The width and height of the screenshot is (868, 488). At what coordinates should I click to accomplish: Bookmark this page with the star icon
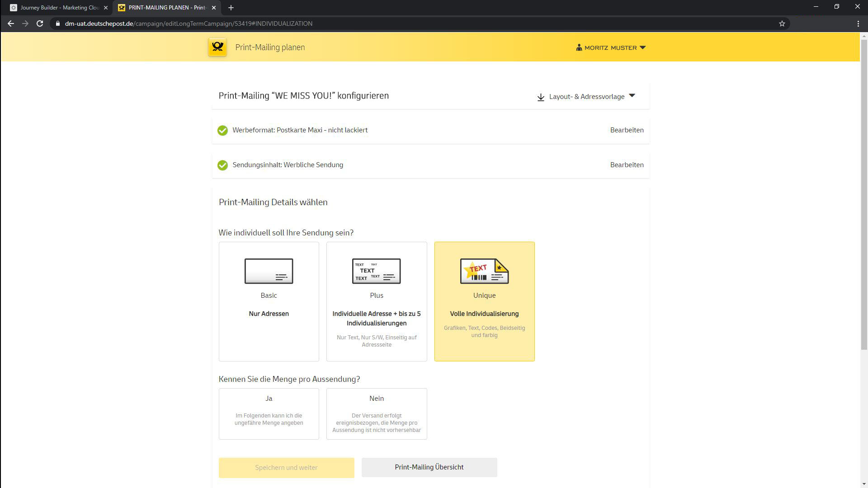pyautogui.click(x=782, y=23)
